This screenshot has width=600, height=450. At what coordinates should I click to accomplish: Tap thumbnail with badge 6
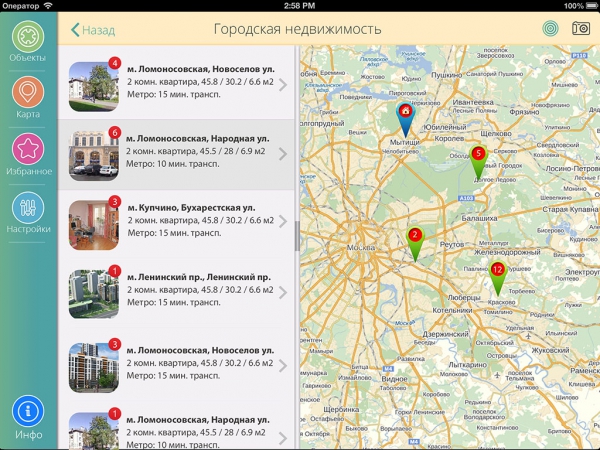point(94,156)
